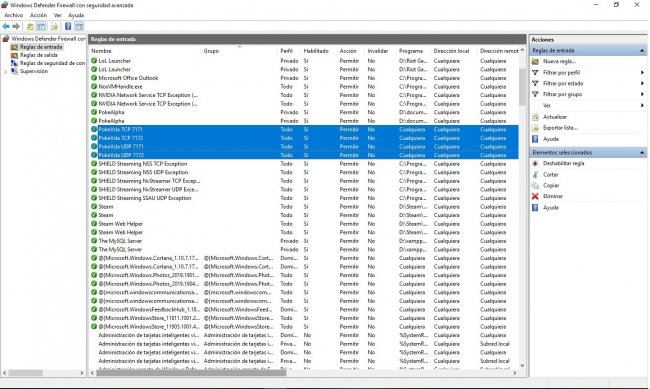The image size is (650, 389).
Task: Click the Reglas de seguridad de conexión tree icon
Action: pos(15,63)
